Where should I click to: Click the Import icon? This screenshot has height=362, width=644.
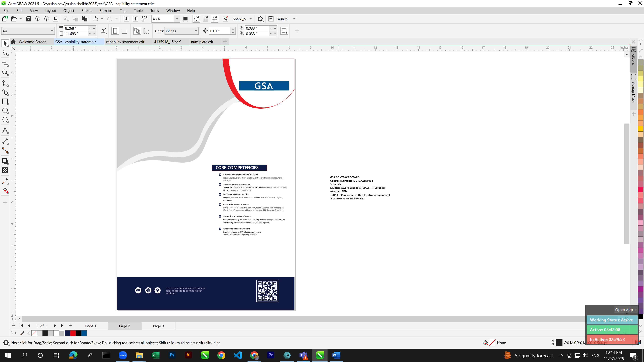(126, 19)
